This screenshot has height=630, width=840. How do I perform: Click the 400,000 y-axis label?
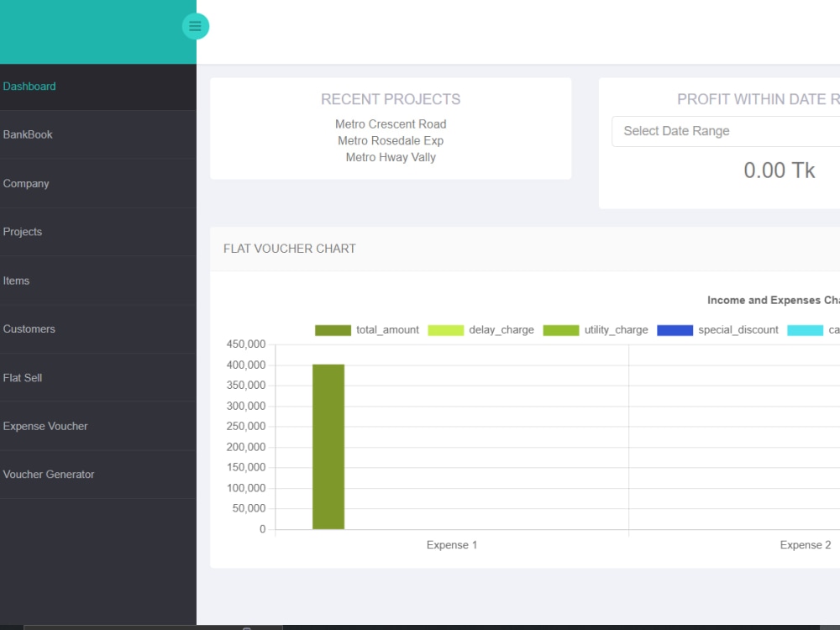pos(246,365)
